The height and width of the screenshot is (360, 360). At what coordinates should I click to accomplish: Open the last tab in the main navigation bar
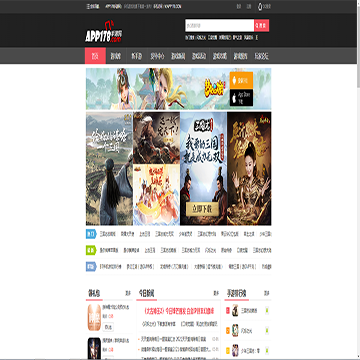click(x=262, y=56)
